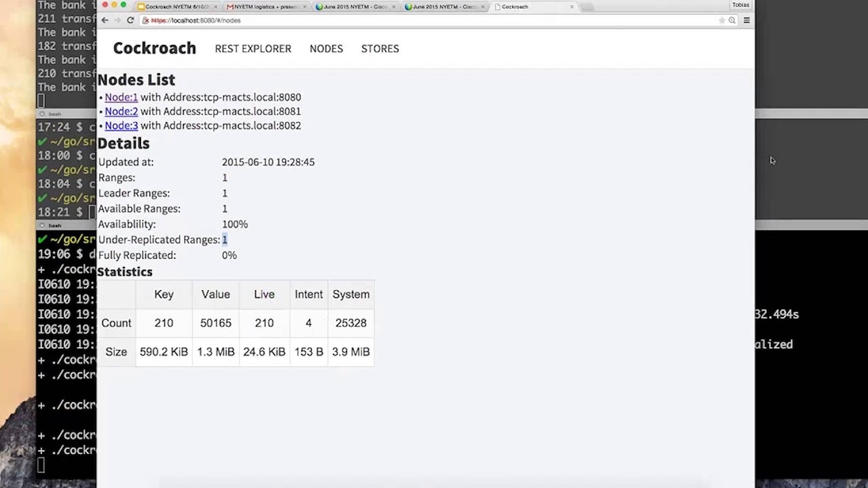Click the Cockroach logo heading

pyautogui.click(x=155, y=48)
